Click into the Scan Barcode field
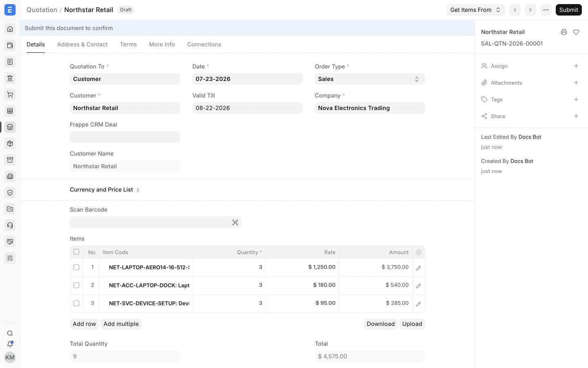Viewport: 588px width, 368px height. [x=156, y=222]
